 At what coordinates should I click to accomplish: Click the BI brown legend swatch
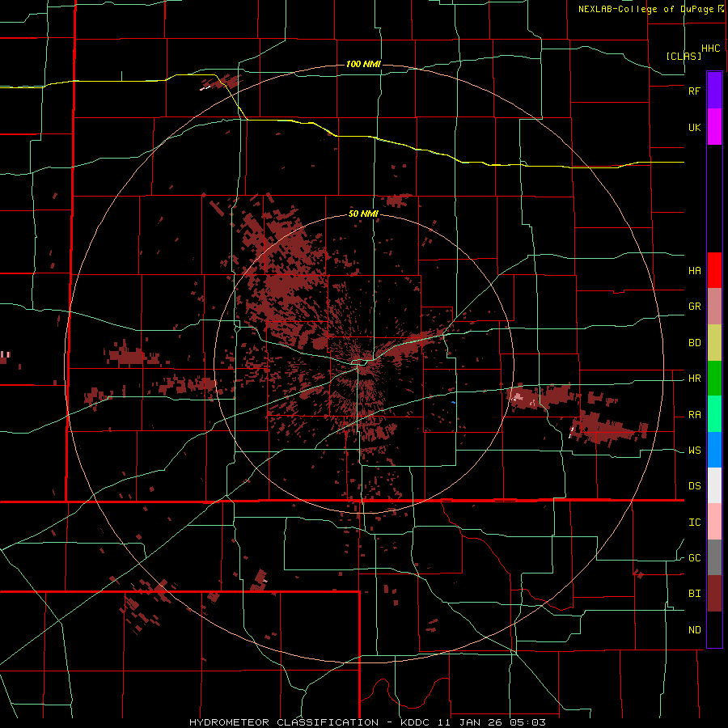point(714,594)
